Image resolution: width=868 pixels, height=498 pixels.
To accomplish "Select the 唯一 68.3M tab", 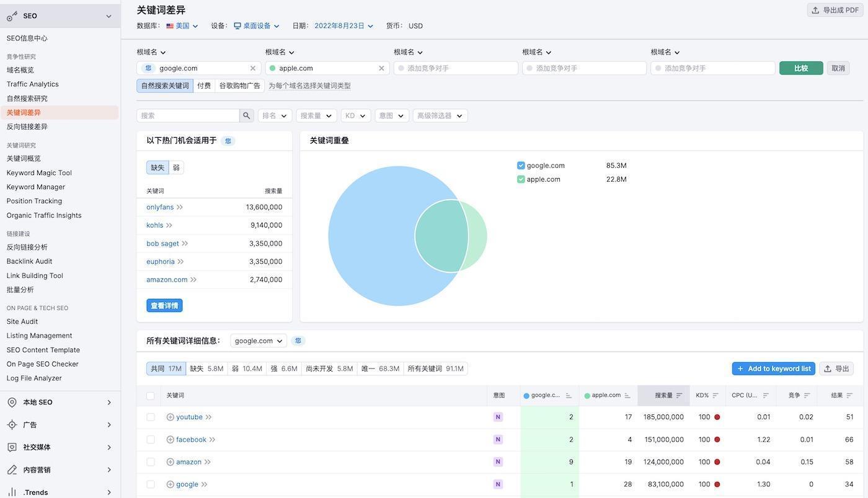I will (x=380, y=368).
